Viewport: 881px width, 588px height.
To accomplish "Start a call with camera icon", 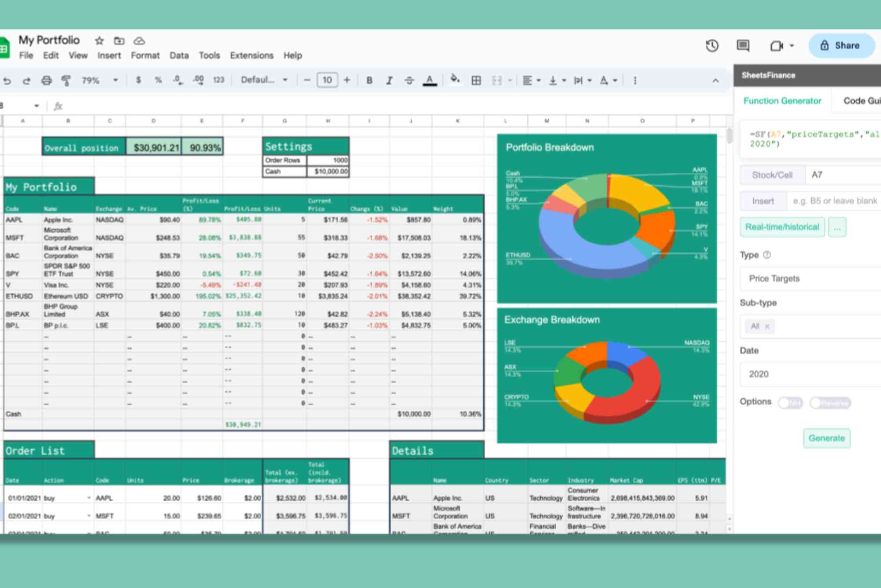I will (x=776, y=46).
